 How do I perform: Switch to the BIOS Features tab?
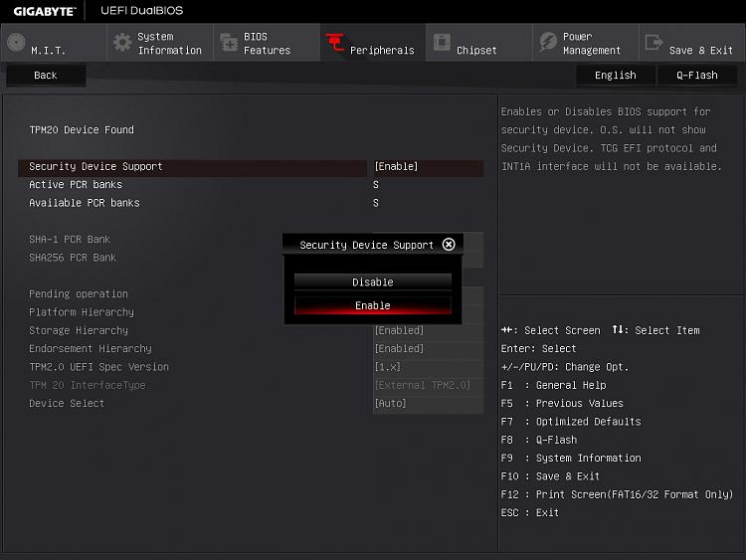tap(267, 43)
